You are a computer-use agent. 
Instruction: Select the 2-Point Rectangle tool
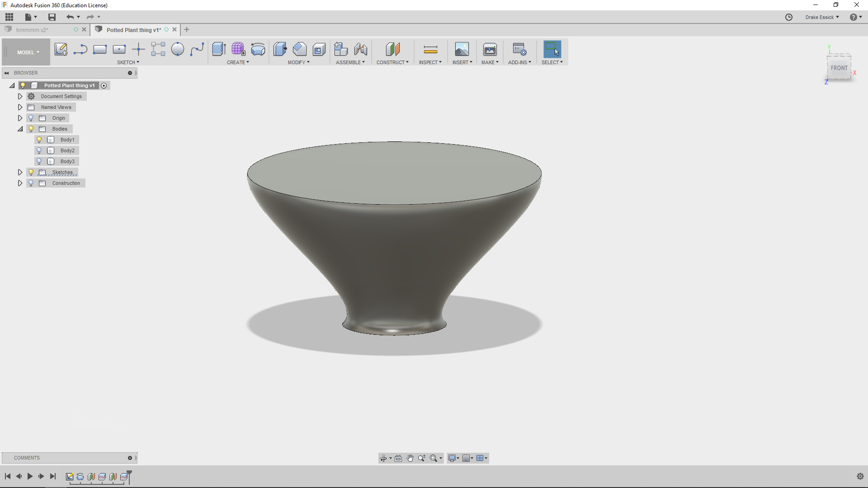tap(99, 49)
